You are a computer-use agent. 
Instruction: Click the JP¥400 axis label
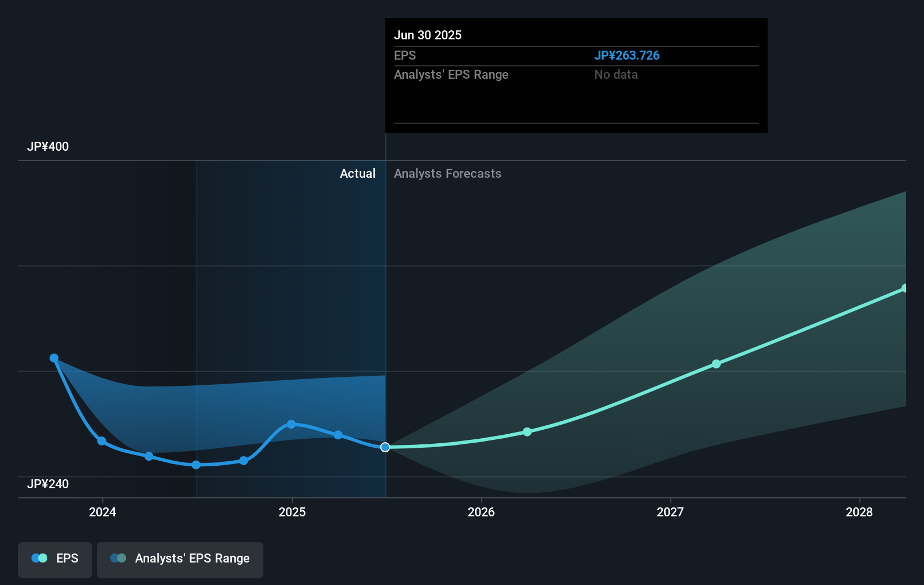tap(48, 146)
